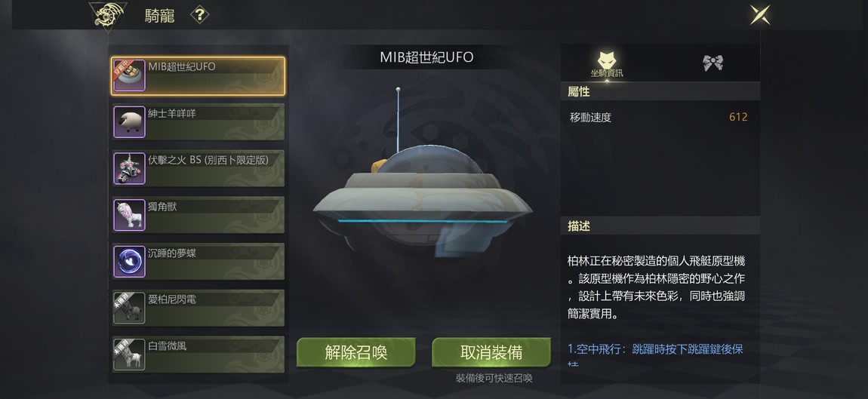Viewport: 868px width, 399px height.
Task: Pick the 沉睡的夢蝶 orb icon
Action: pyautogui.click(x=130, y=261)
